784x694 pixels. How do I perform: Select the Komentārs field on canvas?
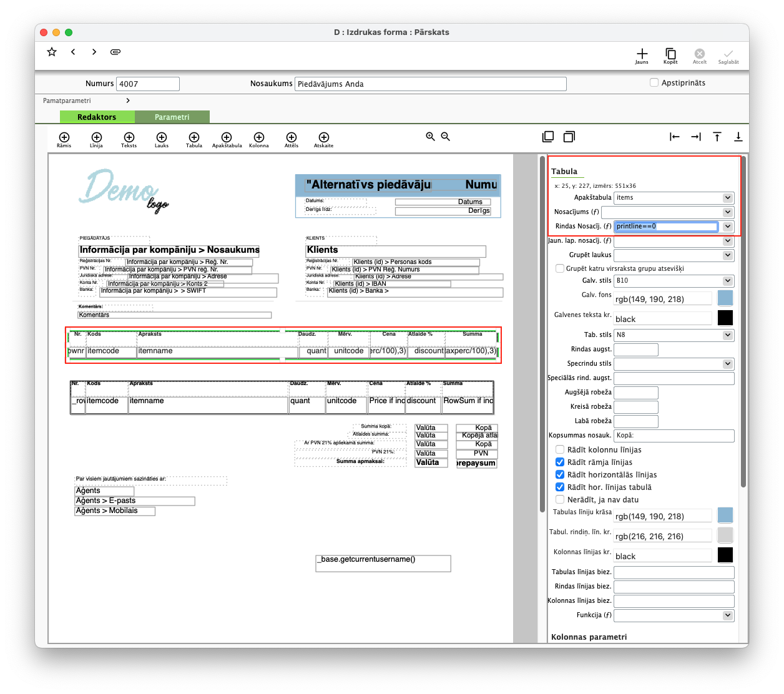[x=175, y=315]
